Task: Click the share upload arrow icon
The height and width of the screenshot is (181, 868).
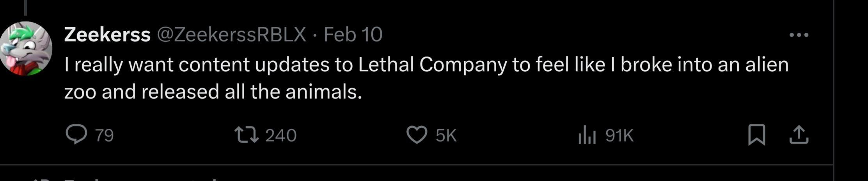Action: (x=799, y=135)
